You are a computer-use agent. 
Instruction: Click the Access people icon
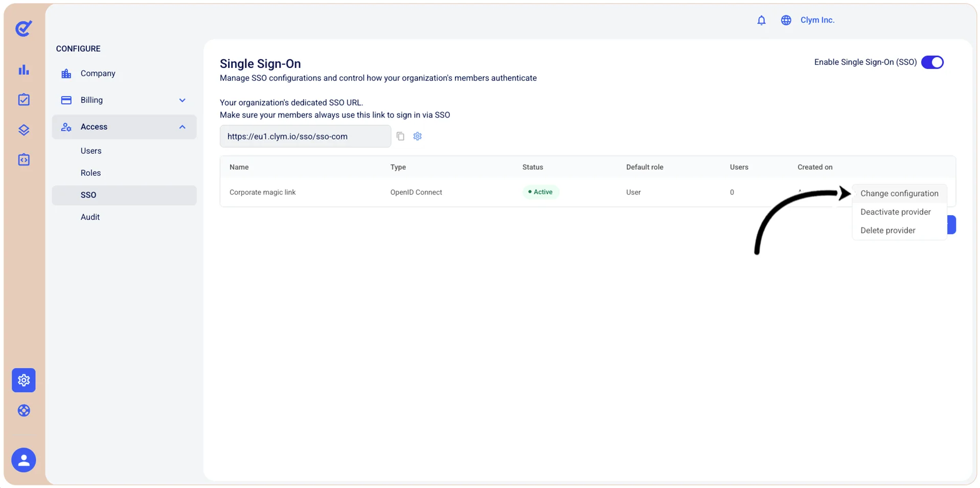click(66, 127)
